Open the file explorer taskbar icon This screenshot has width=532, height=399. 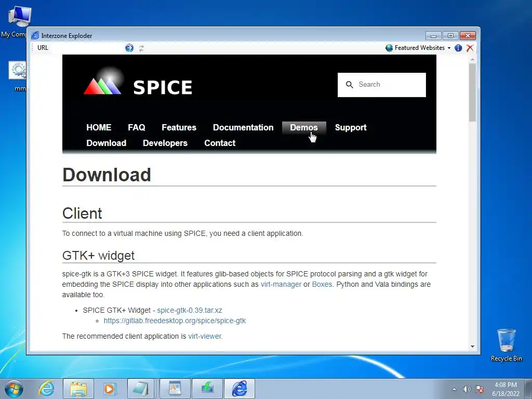[x=78, y=389]
